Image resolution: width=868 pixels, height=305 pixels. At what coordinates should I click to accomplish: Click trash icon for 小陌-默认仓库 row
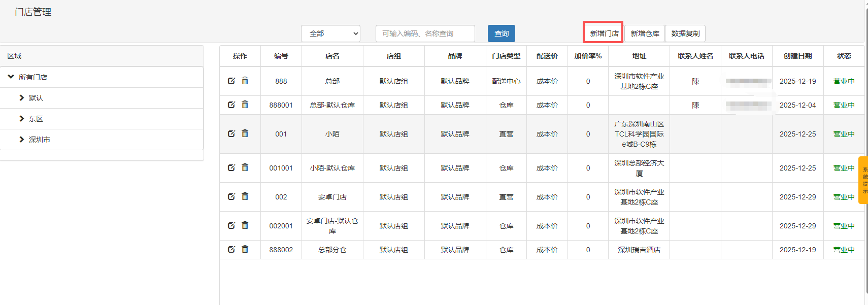[x=245, y=167]
